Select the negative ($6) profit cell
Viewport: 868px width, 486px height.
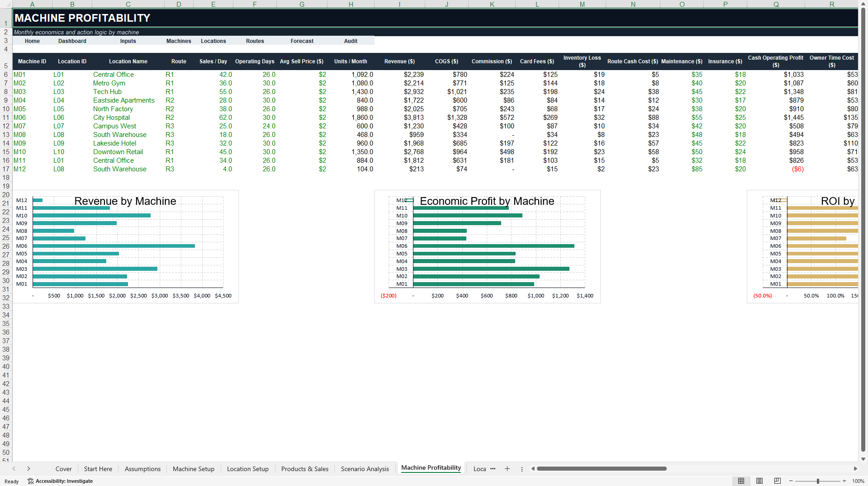[776, 169]
